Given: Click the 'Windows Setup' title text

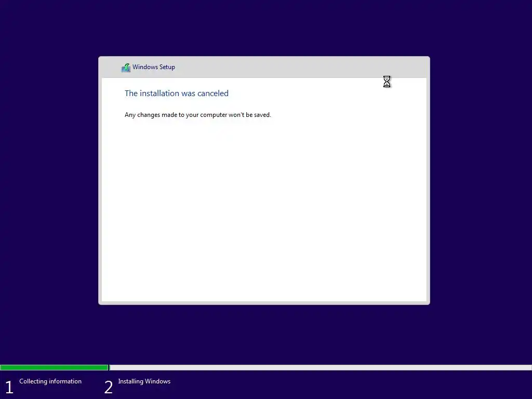Looking at the screenshot, I should [x=154, y=67].
